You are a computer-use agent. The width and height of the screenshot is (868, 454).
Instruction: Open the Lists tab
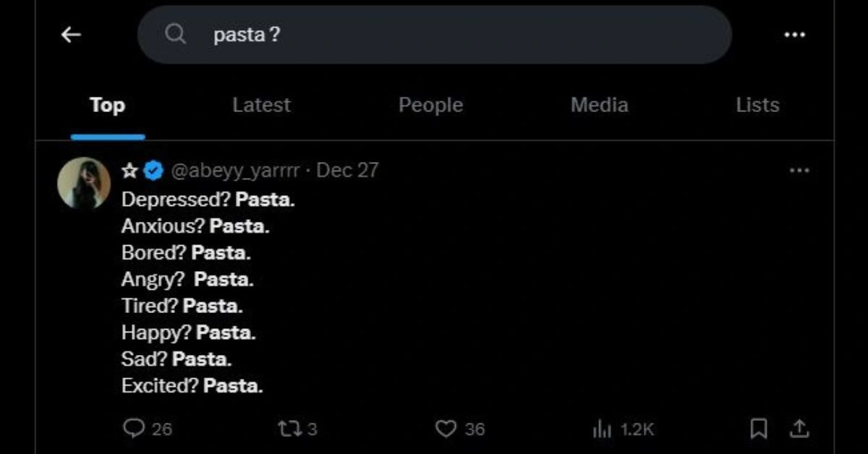pos(757,106)
